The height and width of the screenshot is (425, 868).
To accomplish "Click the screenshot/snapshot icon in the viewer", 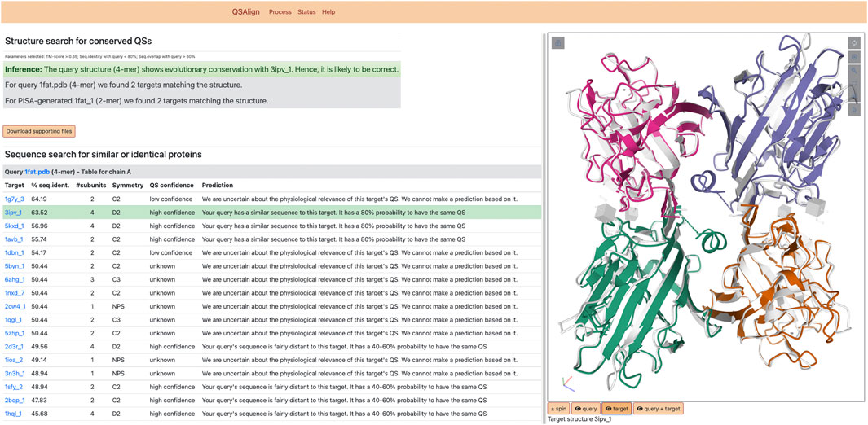I will point(854,57).
